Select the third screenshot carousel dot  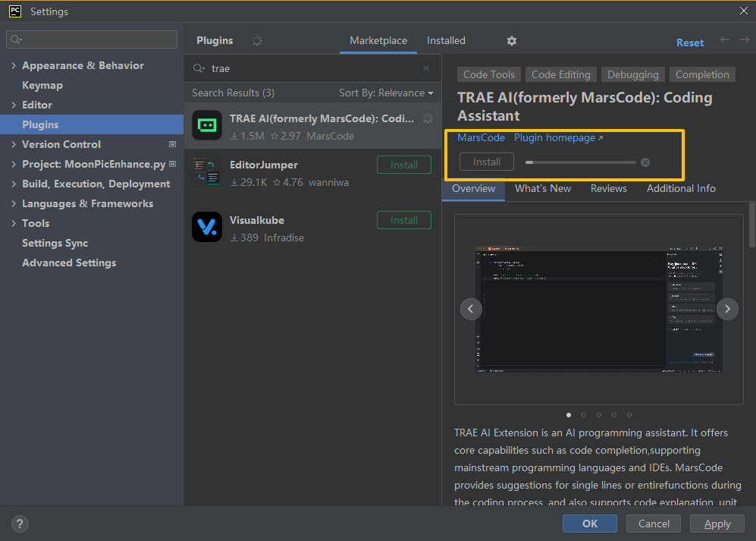click(x=599, y=415)
